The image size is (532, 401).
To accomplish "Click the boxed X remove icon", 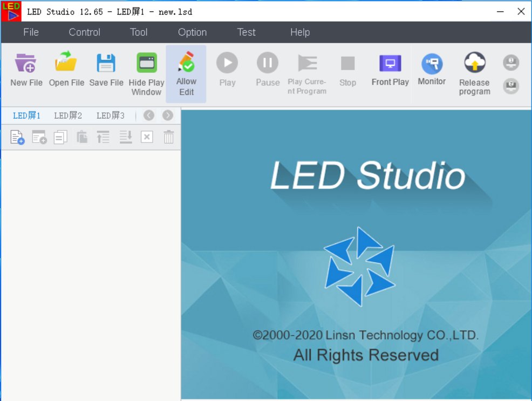I will (x=147, y=137).
